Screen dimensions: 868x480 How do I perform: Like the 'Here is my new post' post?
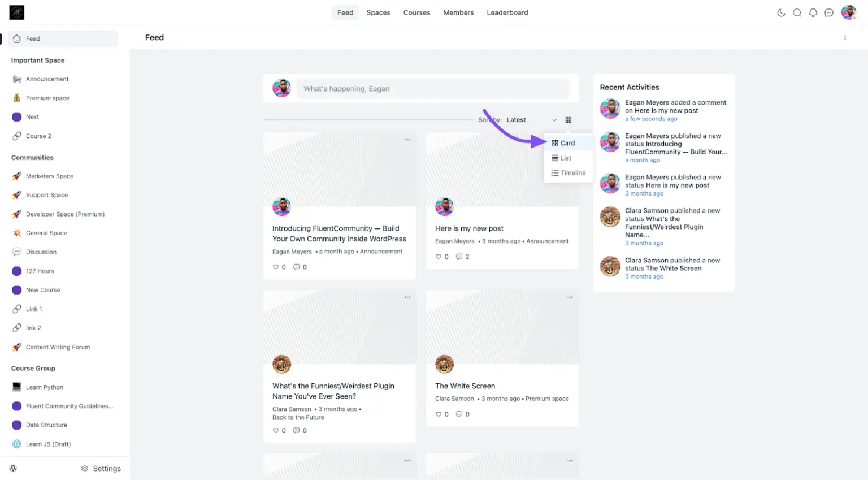(439, 257)
